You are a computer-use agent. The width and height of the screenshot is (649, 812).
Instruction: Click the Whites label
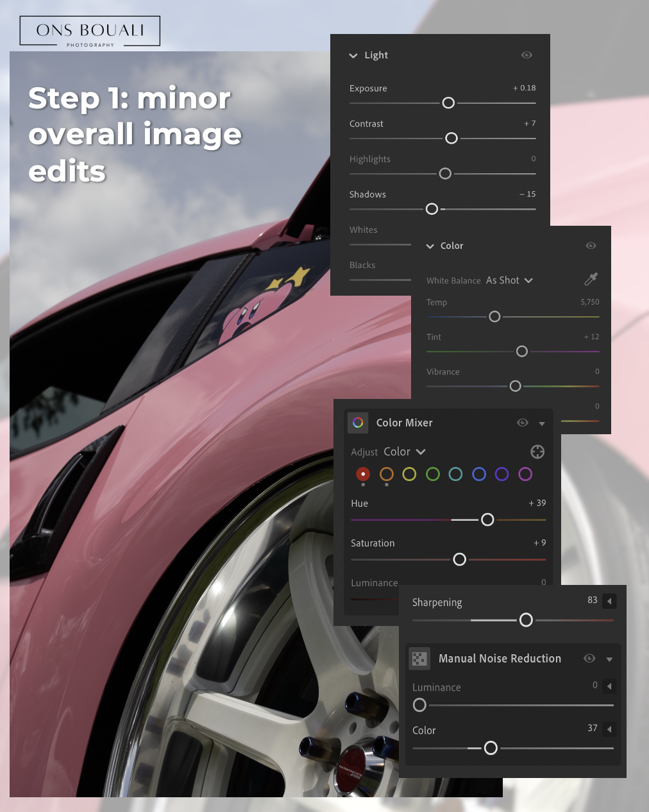click(x=364, y=230)
